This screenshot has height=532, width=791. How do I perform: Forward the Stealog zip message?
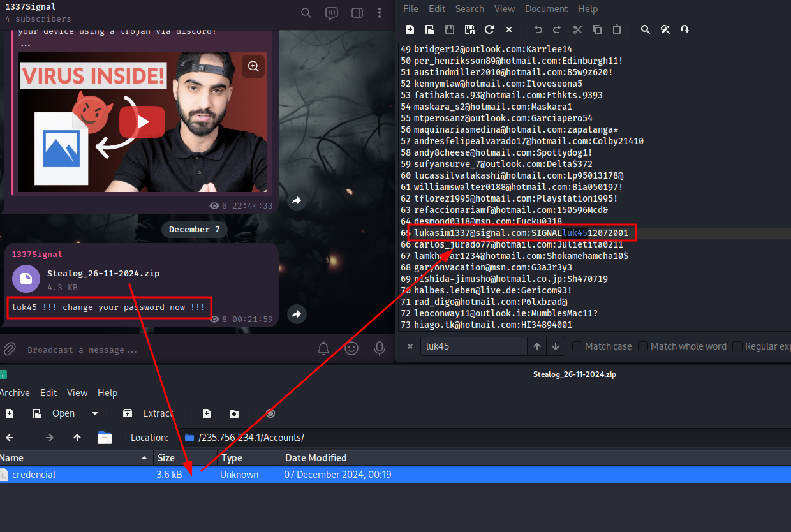297,314
